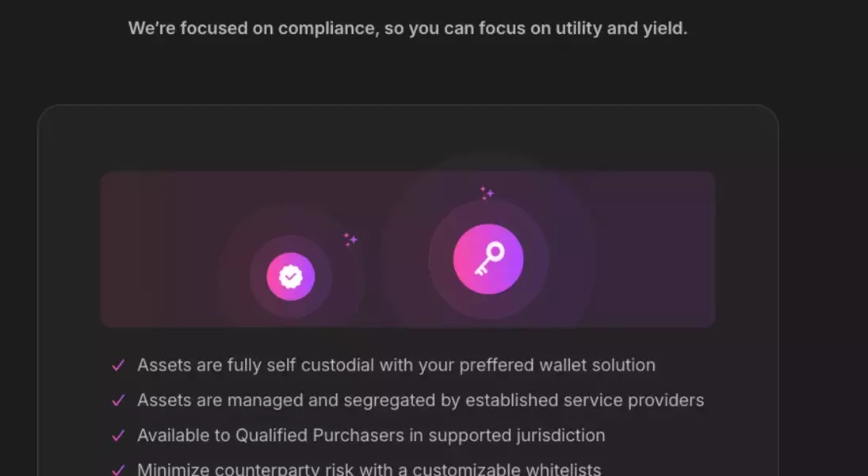Image resolution: width=868 pixels, height=476 pixels.
Task: Click the verified badge checkmark icon
Action: pyautogui.click(x=291, y=277)
